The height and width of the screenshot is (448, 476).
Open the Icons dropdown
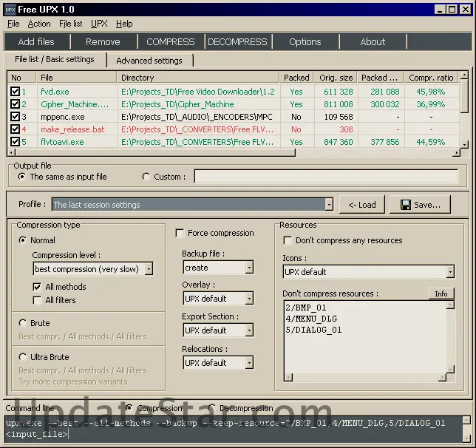point(451,272)
